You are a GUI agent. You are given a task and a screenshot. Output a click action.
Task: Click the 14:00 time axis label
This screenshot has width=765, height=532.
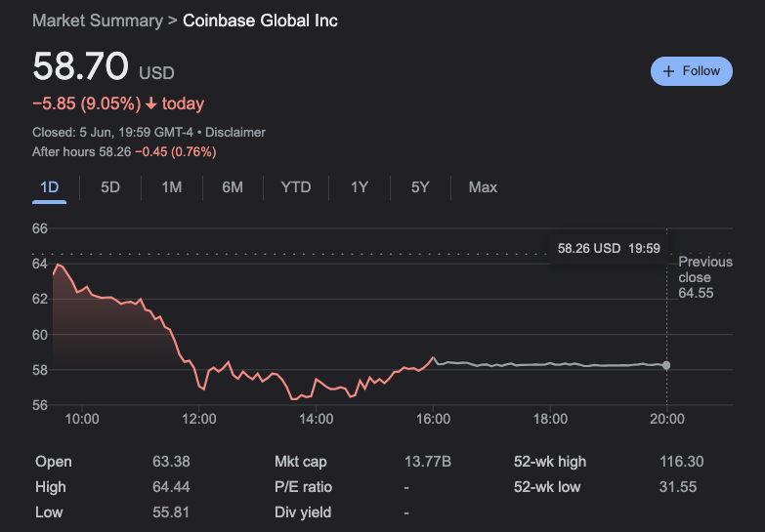pos(317,419)
